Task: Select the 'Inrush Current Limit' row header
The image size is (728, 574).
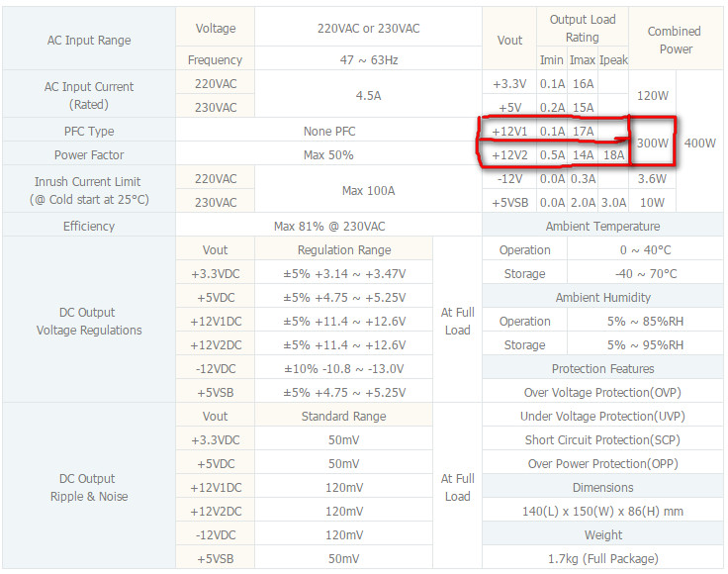Action: pyautogui.click(x=89, y=190)
